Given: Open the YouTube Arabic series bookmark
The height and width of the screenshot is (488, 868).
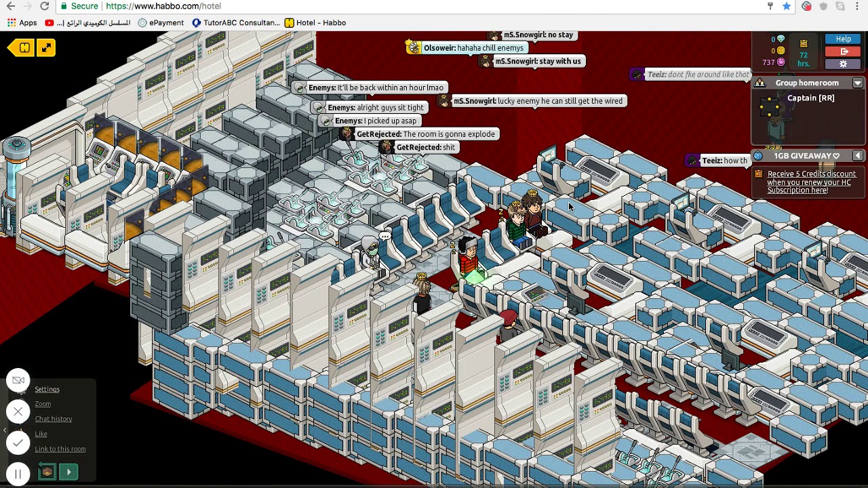Looking at the screenshot, I should pyautogui.click(x=87, y=22).
